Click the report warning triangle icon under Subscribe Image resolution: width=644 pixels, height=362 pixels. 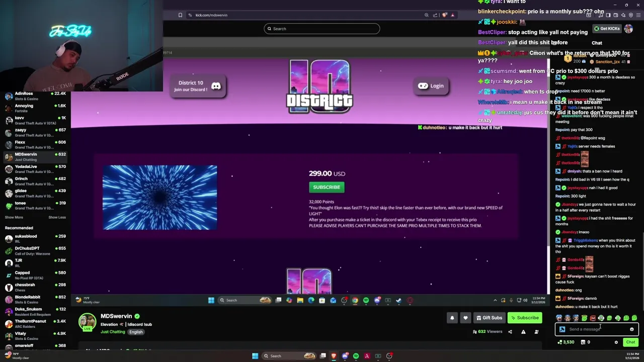(523, 332)
